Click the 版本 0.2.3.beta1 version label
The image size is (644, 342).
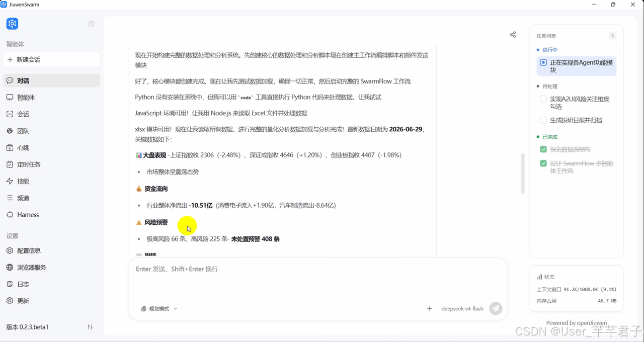click(x=27, y=327)
